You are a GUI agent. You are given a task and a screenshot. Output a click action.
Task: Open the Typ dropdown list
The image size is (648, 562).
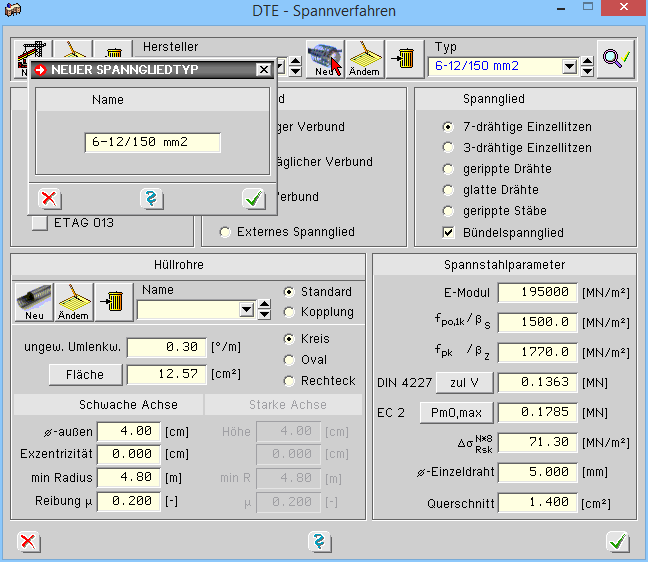click(x=568, y=67)
